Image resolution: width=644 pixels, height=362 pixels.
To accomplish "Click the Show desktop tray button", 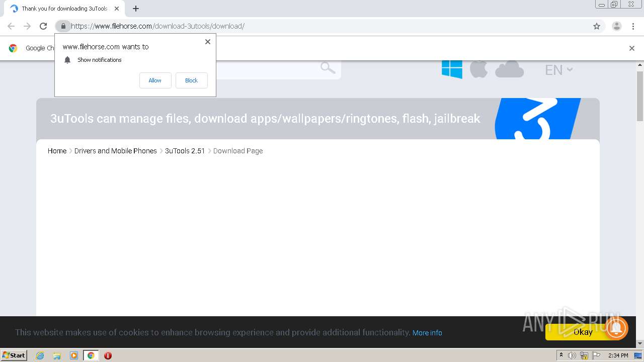I will click(x=638, y=355).
